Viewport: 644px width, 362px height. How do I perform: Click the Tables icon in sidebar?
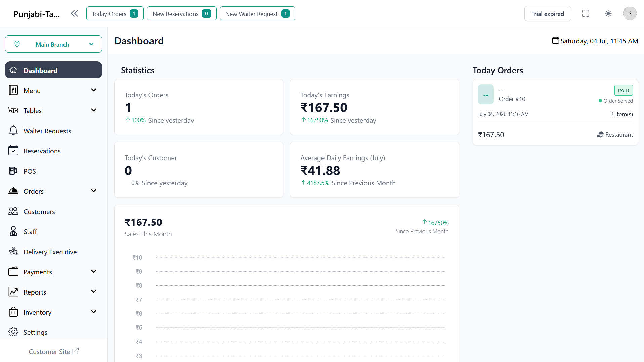pyautogui.click(x=13, y=110)
